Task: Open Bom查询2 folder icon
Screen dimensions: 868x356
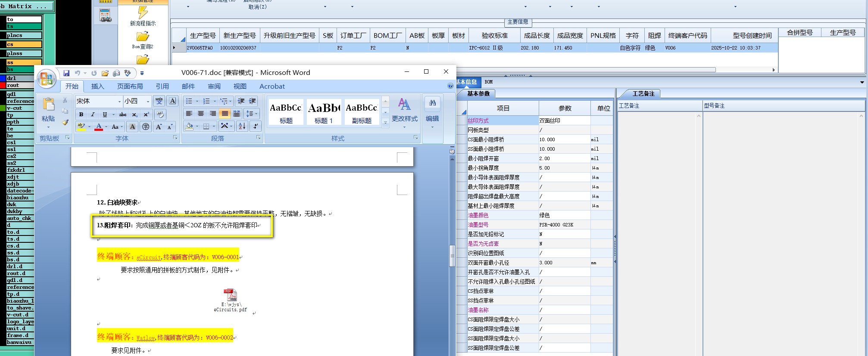Action: [x=143, y=37]
